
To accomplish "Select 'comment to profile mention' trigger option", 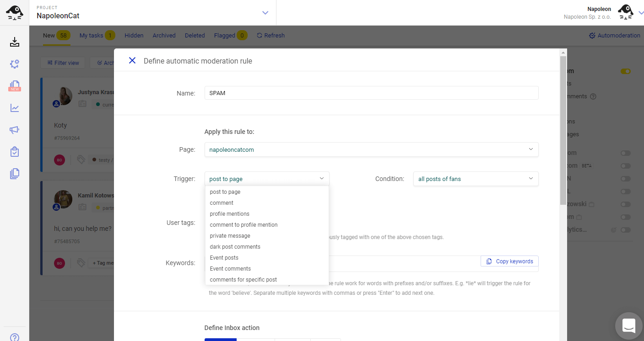I will click(266, 225).
